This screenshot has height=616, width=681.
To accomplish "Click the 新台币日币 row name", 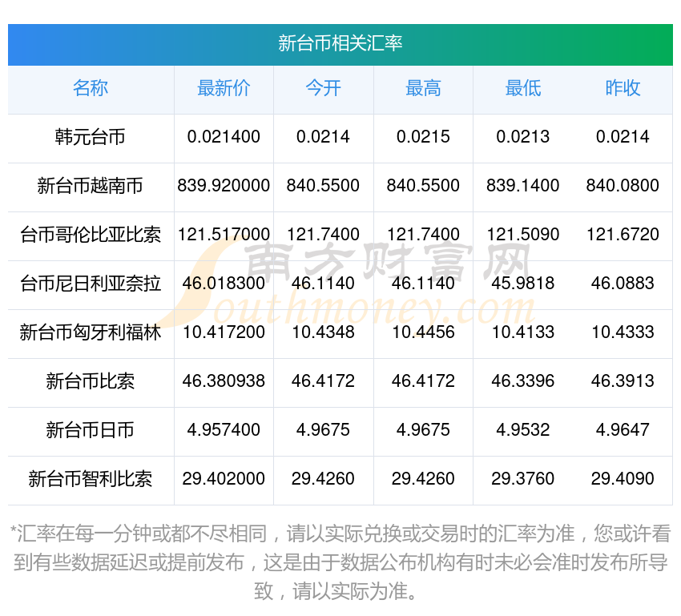I will point(91,430).
